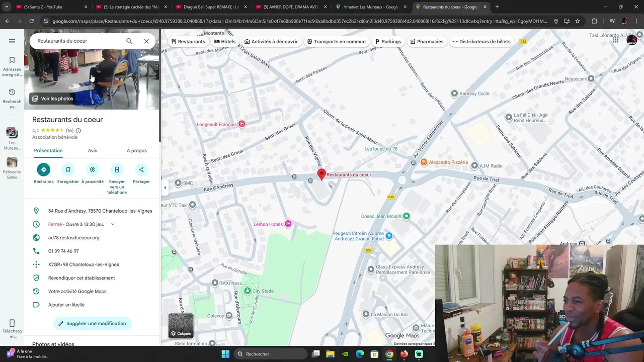
Task: Click the Peugeot/Citroën Axiome marker
Action: coord(388,235)
